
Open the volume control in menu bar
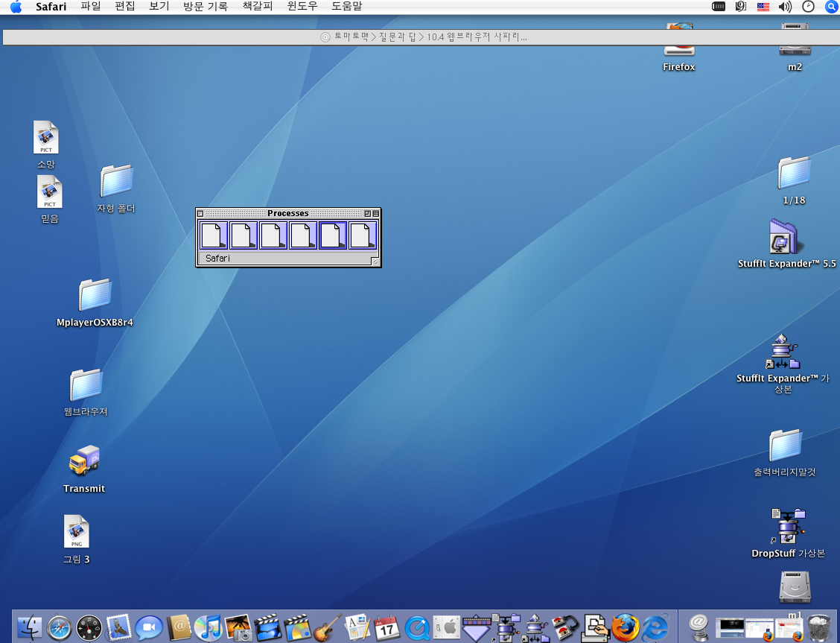785,7
